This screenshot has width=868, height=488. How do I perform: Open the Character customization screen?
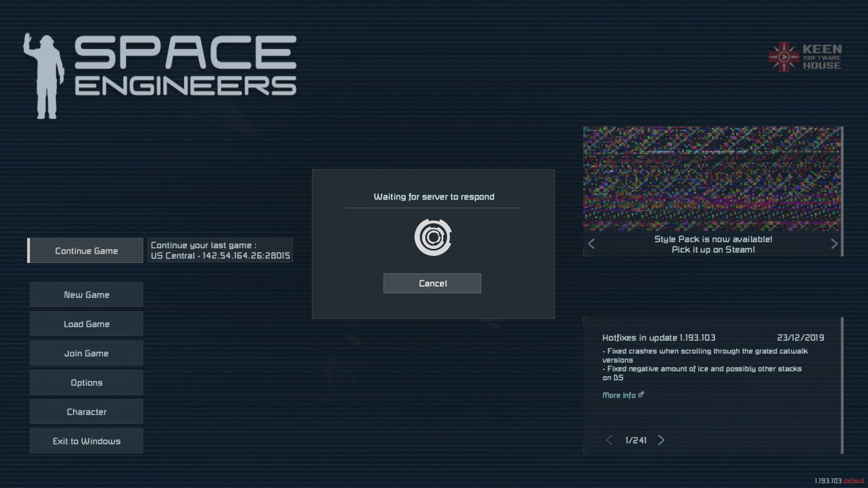86,412
